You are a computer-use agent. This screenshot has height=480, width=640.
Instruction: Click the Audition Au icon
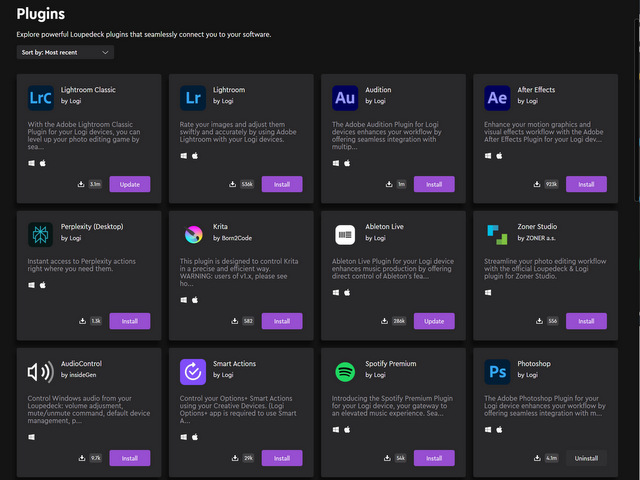tap(345, 98)
